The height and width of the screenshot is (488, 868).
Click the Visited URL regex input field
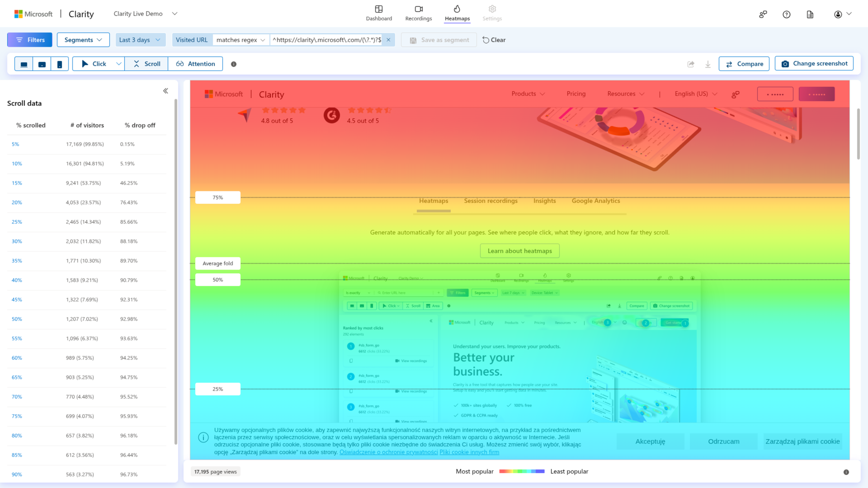(326, 40)
